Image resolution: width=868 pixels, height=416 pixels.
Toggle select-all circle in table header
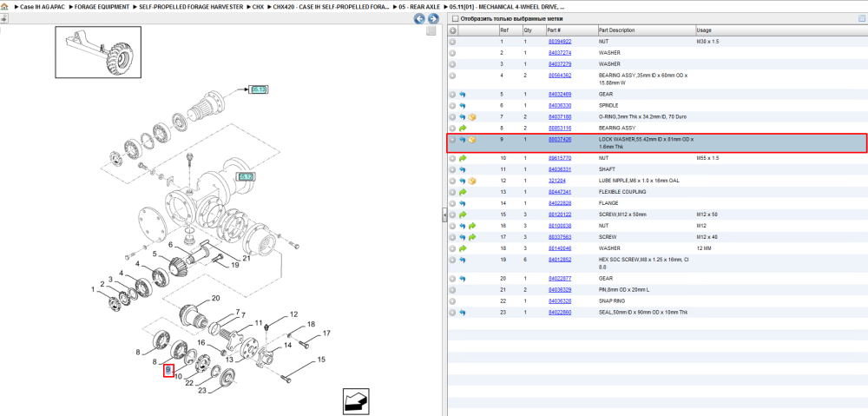coord(452,30)
